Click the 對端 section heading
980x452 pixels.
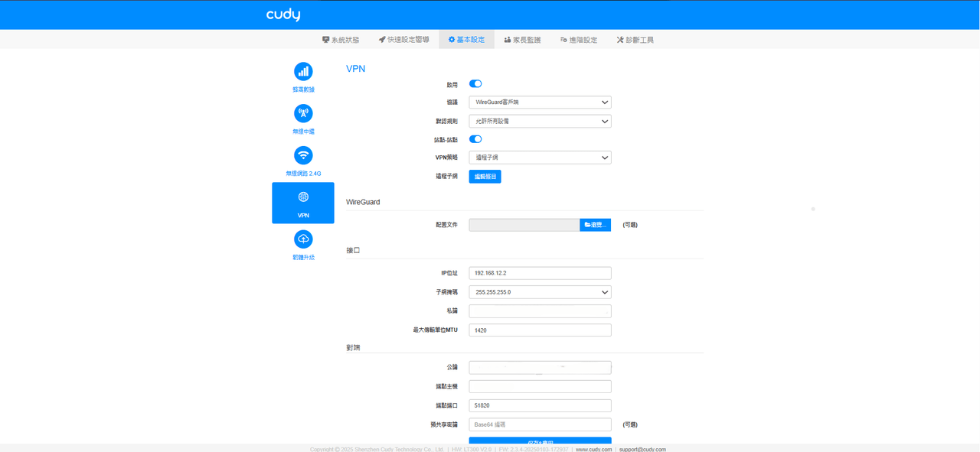pos(353,347)
